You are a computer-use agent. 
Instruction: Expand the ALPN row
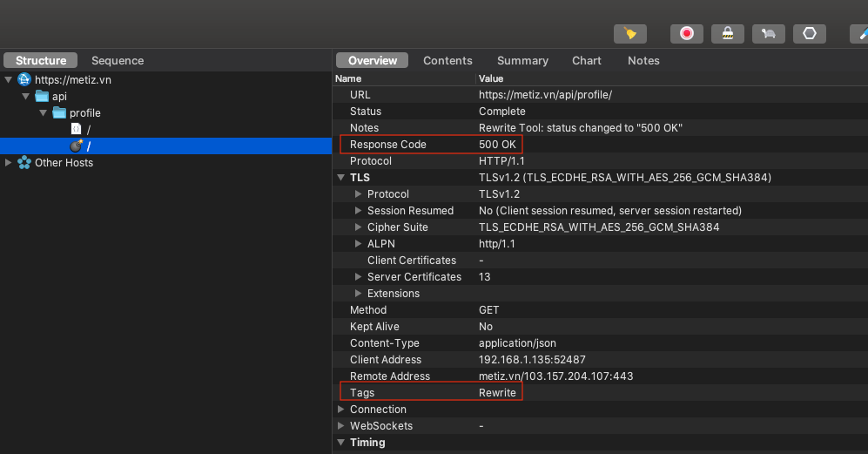tap(358, 244)
